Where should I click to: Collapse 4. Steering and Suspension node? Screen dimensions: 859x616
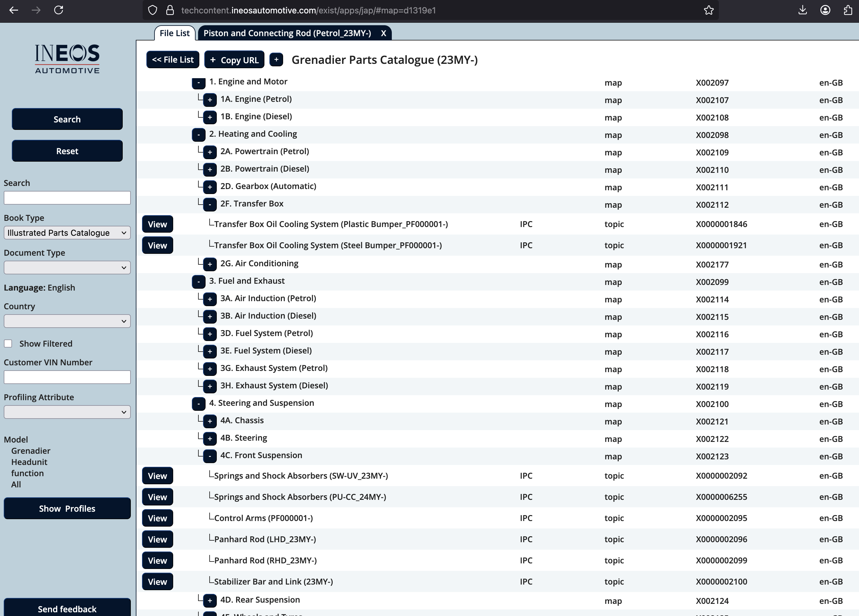(x=198, y=404)
